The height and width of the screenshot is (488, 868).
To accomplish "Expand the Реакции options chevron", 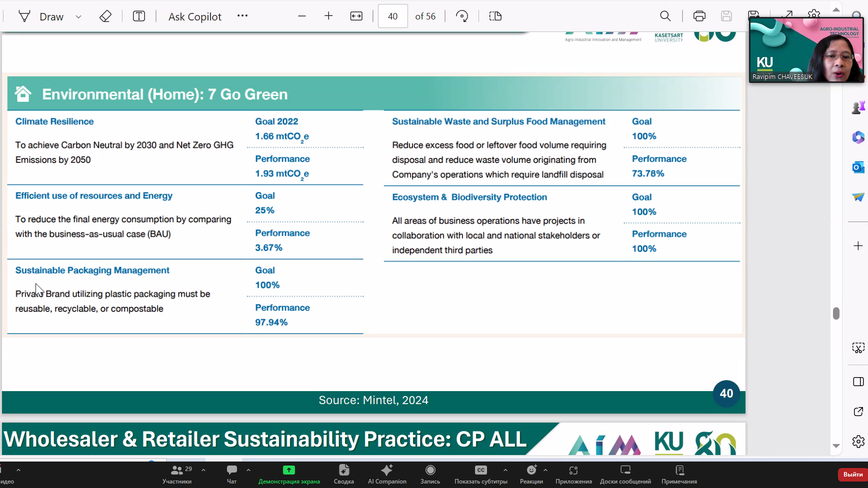I will 545,470.
